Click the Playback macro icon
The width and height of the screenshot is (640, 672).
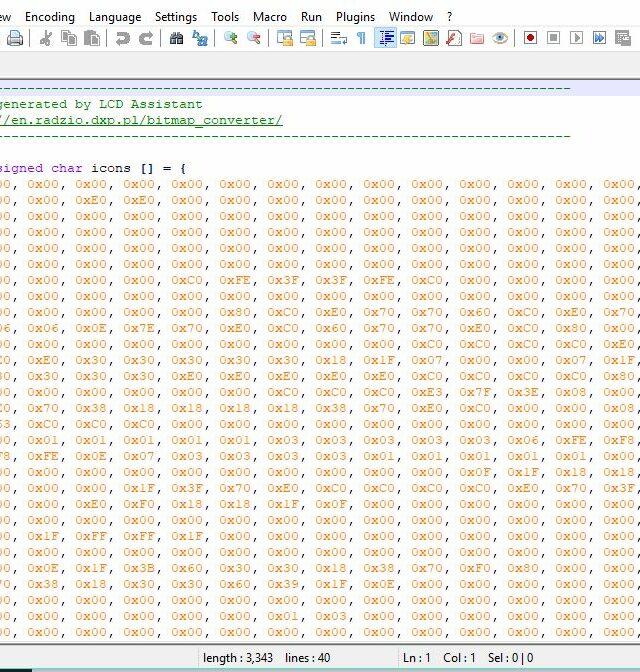coord(576,38)
